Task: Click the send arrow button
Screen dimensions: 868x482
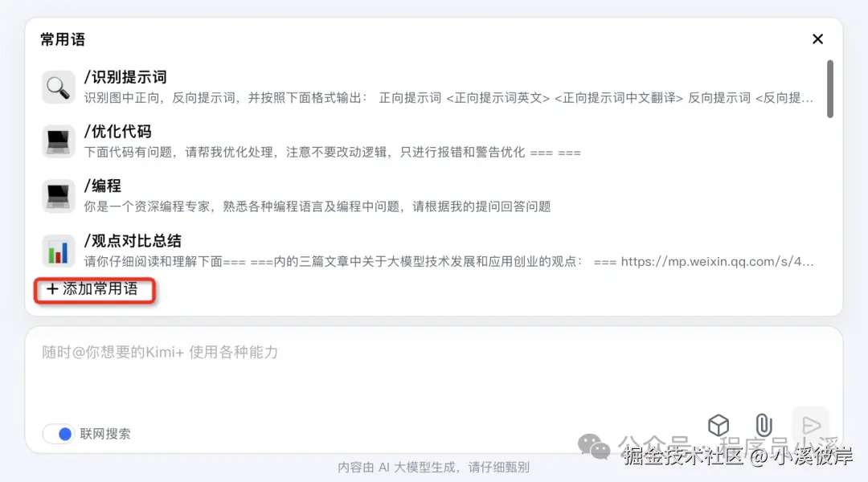Action: point(811,426)
